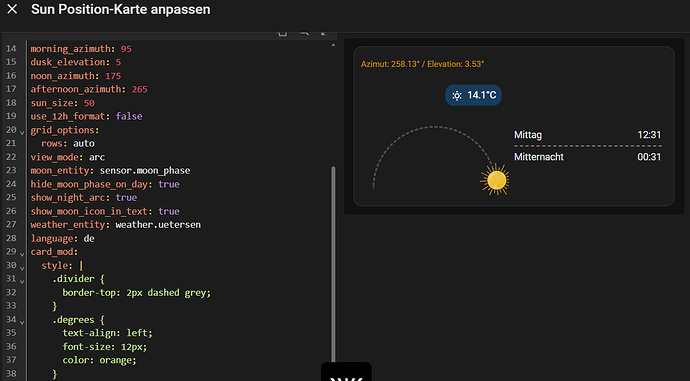
Task: Click the 'color: orange;' line
Action: tap(99, 360)
